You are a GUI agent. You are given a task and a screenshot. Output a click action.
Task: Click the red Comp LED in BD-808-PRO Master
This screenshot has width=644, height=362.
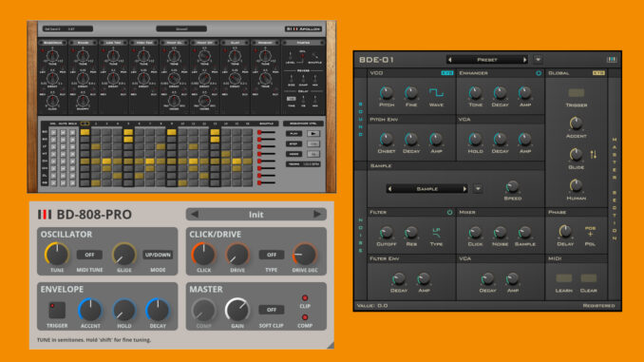(305, 317)
